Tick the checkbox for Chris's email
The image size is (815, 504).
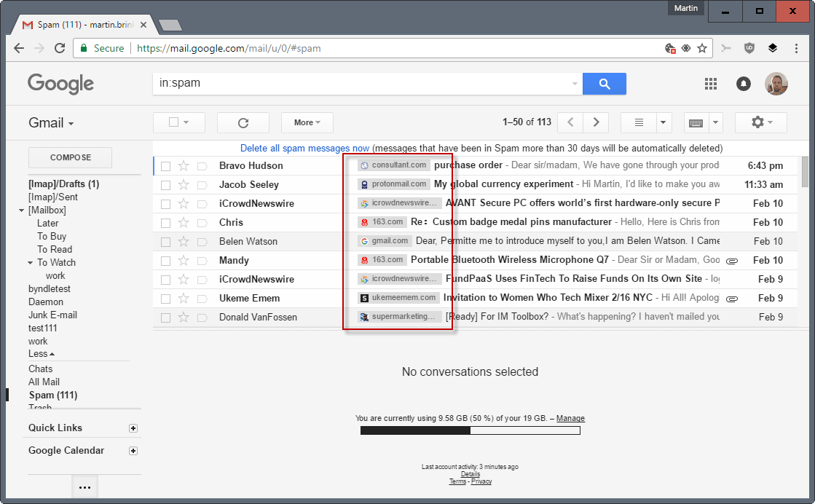pyautogui.click(x=165, y=223)
